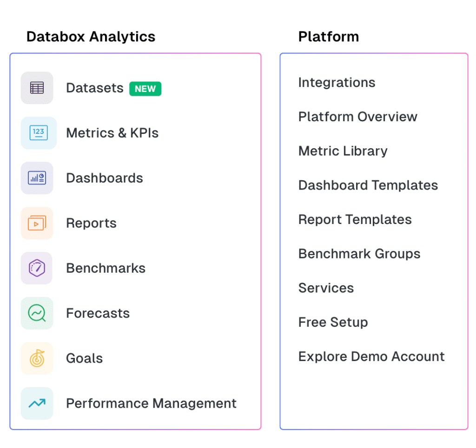The height and width of the screenshot is (448, 476).
Task: Select the Metrics & KPIs menu entry
Action: coord(112,133)
